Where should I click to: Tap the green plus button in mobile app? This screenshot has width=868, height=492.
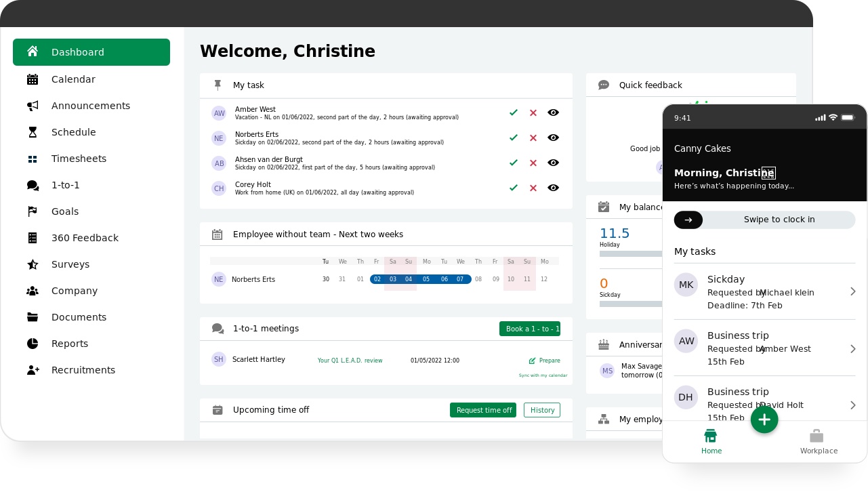[x=764, y=419]
